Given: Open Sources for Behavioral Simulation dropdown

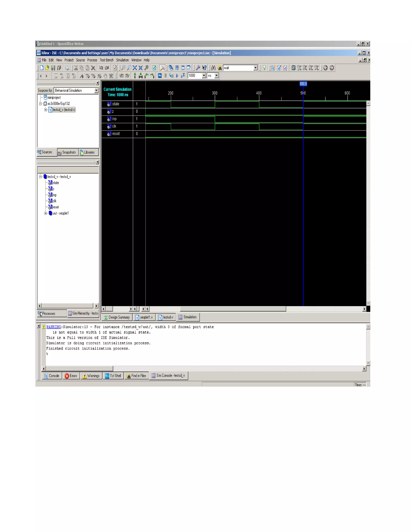Looking at the screenshot, I should click(96, 90).
